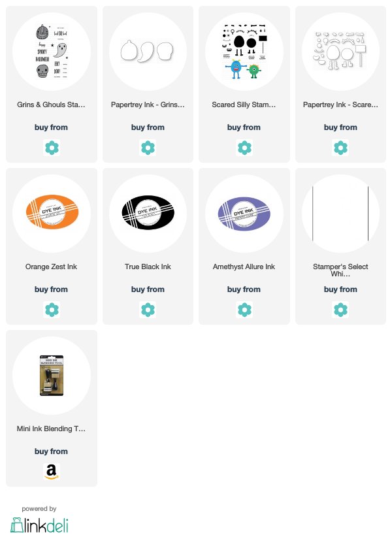Click store icon under Stamper's Select White
This screenshot has width=392, height=539.
pos(340,310)
